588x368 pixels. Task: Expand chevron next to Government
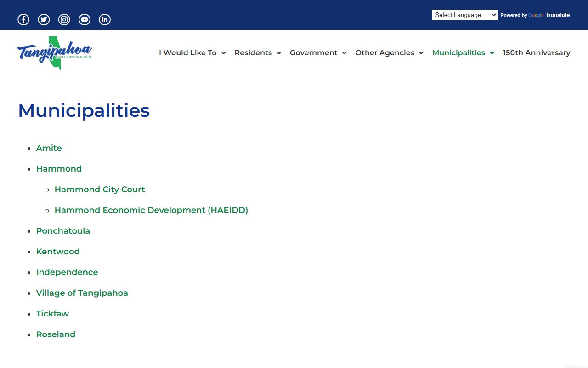click(344, 53)
